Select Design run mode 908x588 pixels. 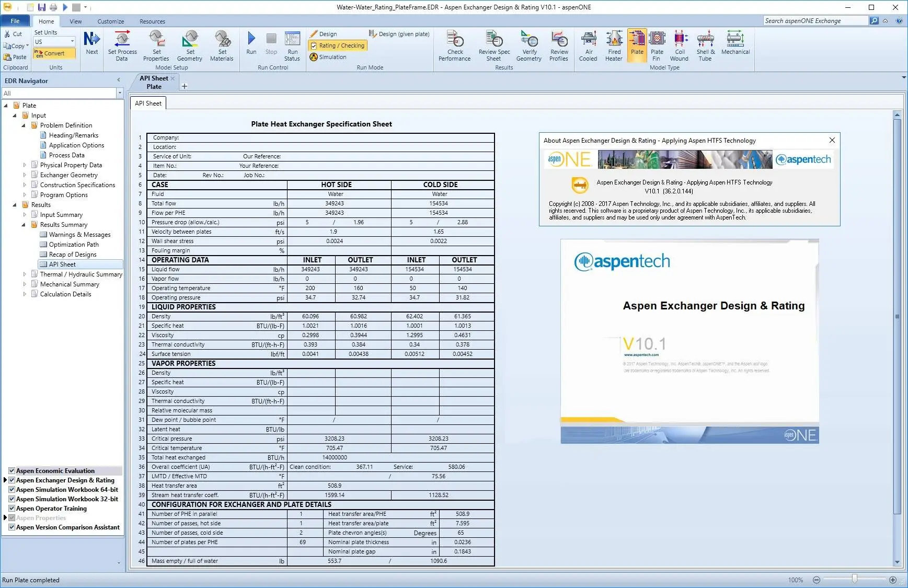tap(323, 34)
